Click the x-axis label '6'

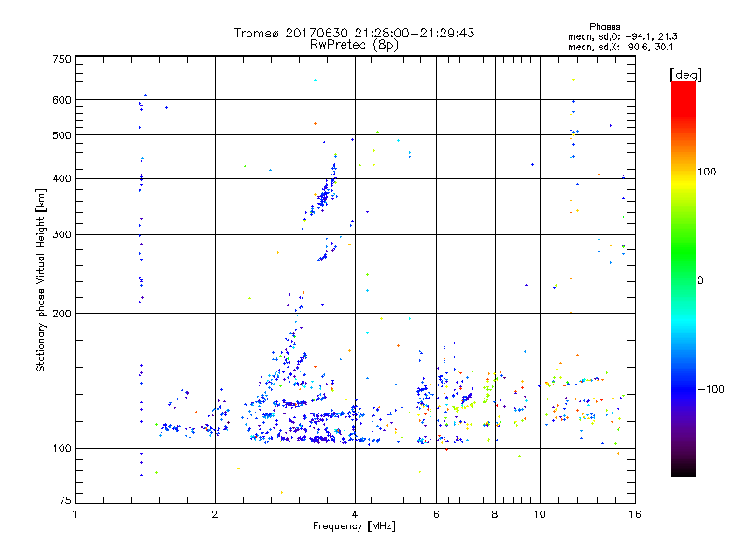tap(436, 514)
